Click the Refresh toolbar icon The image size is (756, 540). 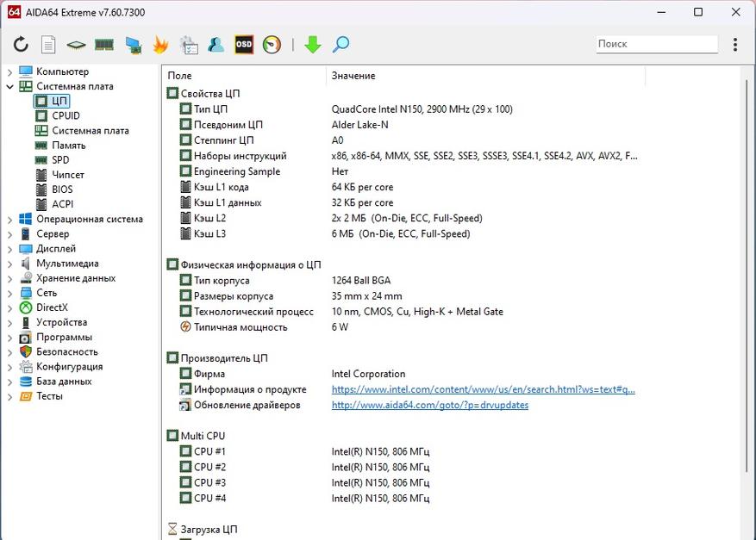[21, 44]
